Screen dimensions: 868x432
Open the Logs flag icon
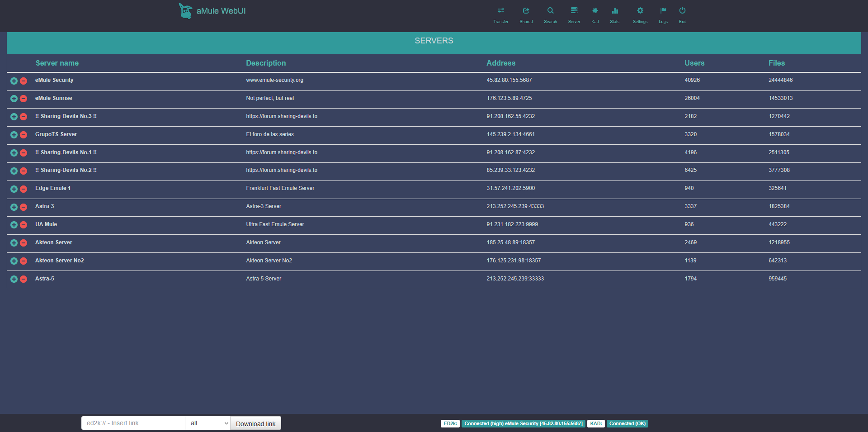click(663, 11)
